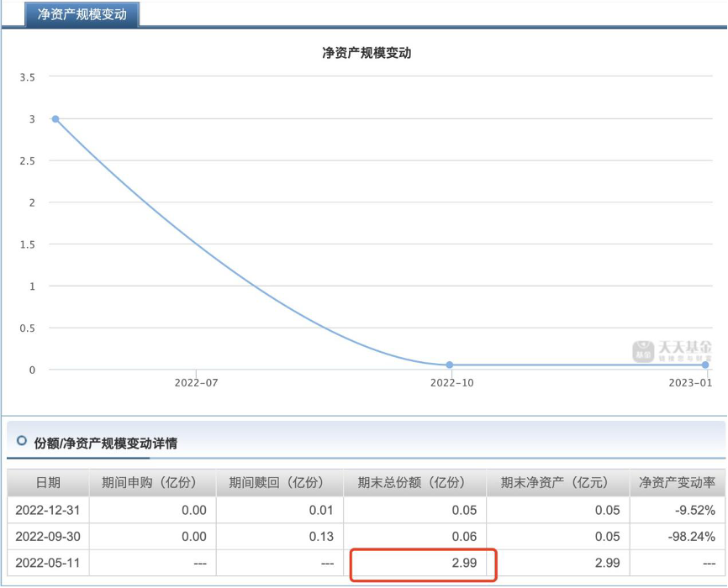Select the 2023-01 chart data point
The width and height of the screenshot is (728, 588).
[705, 365]
